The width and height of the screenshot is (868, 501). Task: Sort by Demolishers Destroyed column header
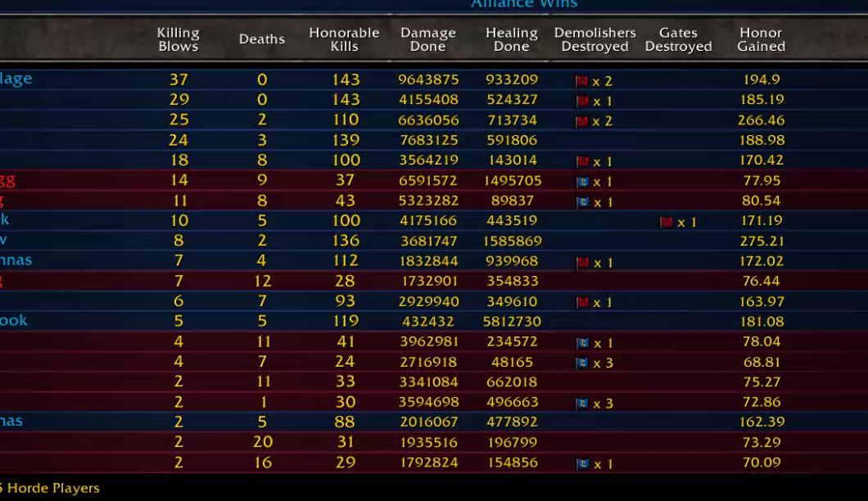(595, 39)
